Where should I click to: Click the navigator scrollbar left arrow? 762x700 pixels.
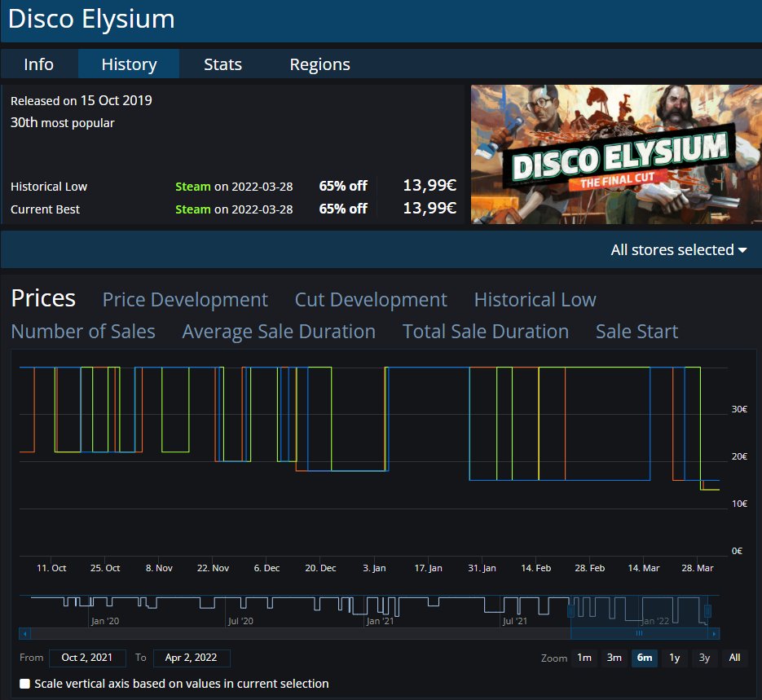pyautogui.click(x=24, y=633)
